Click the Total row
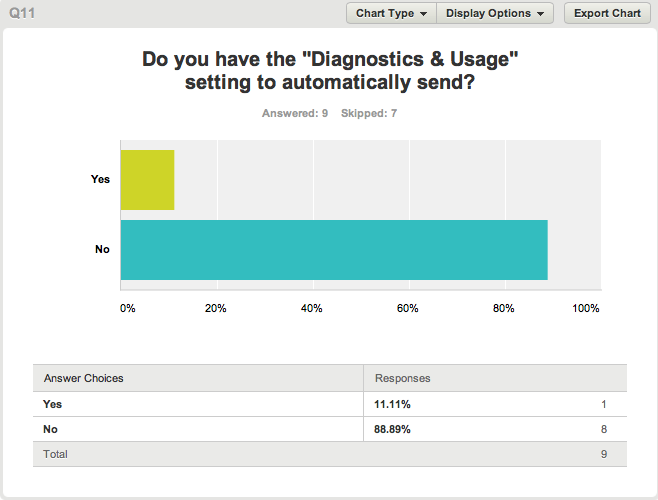This screenshot has height=500, width=658. [330, 454]
